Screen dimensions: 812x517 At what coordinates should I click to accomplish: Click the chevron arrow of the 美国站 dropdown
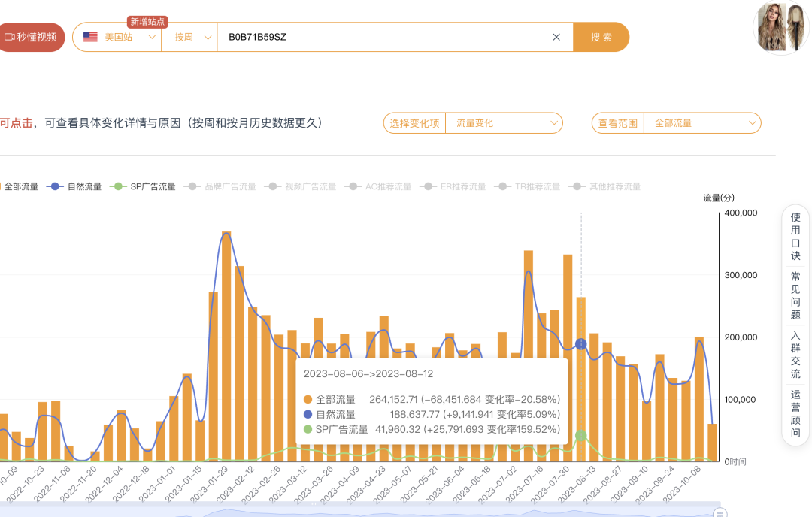(x=152, y=38)
